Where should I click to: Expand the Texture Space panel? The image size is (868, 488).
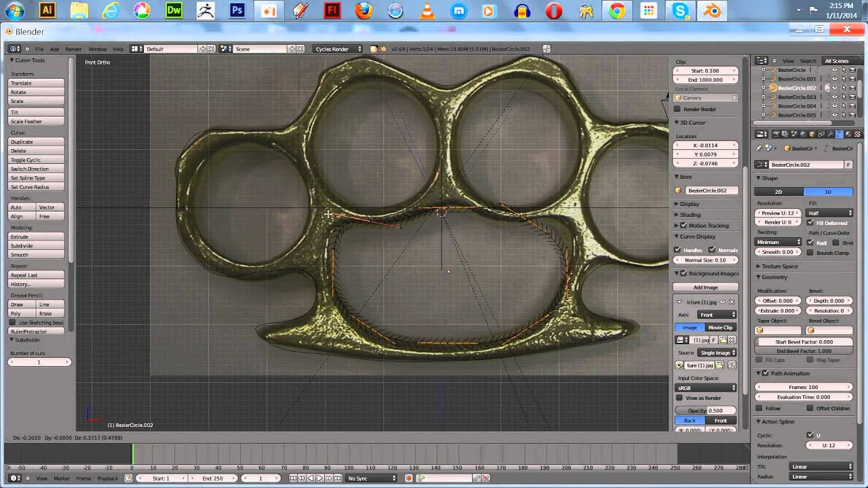pyautogui.click(x=779, y=266)
